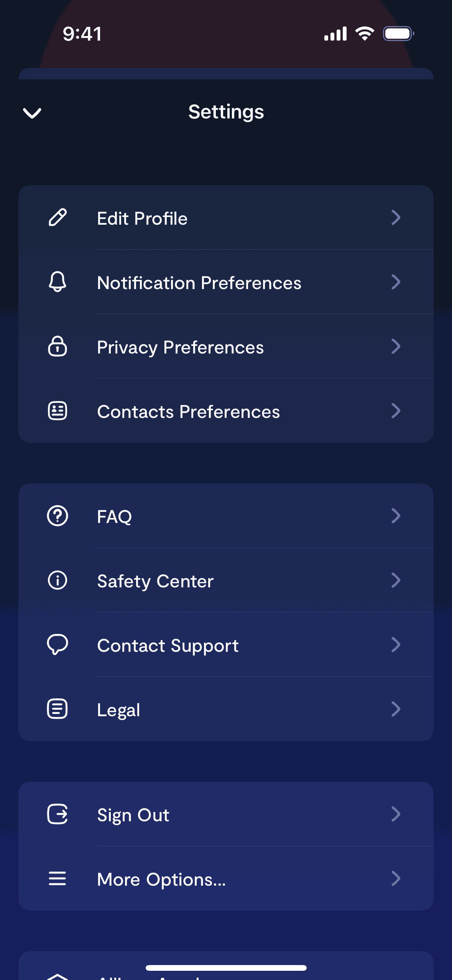Tap the home indicator bar
Viewport: 452px width, 980px height.
point(226,968)
